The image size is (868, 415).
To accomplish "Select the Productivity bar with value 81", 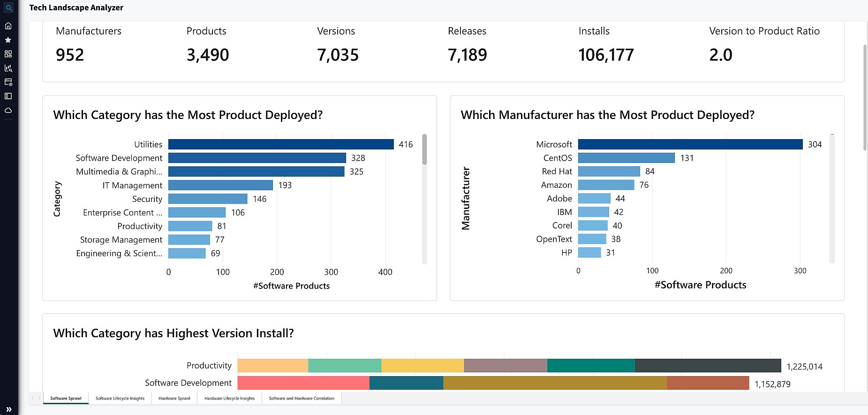I will click(x=190, y=226).
